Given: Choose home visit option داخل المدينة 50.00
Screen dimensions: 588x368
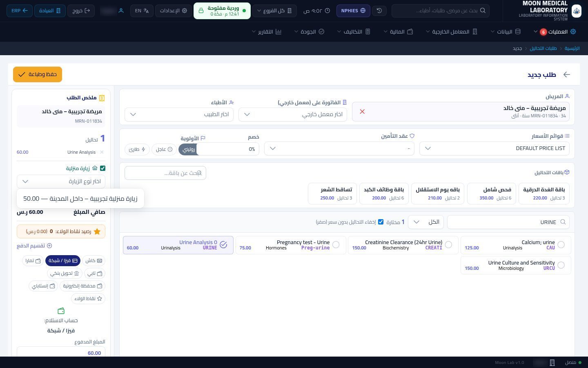Looking at the screenshot, I should pos(80,199).
